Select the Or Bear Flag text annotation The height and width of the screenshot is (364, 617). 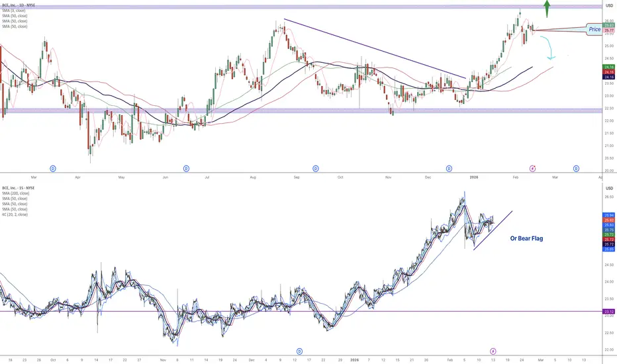pyautogui.click(x=526, y=238)
